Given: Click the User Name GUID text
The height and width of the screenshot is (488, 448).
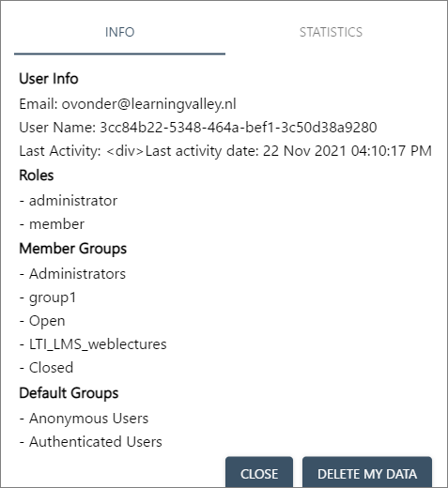Looking at the screenshot, I should (239, 128).
